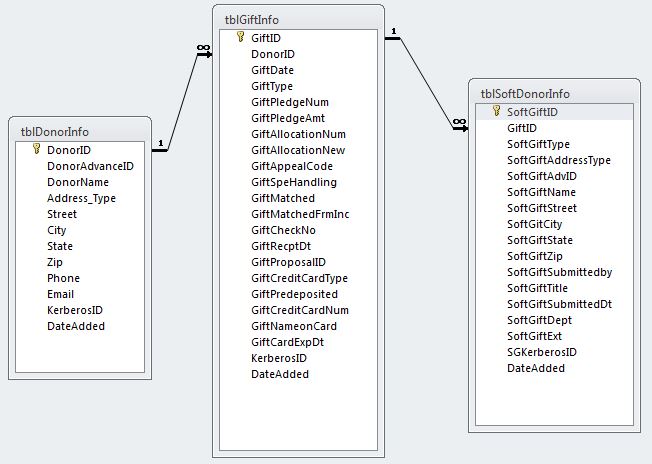652x464 pixels.
Task: Select the relationship line between tblGiftInfo and tblSoftDonorInfo
Action: click(426, 83)
